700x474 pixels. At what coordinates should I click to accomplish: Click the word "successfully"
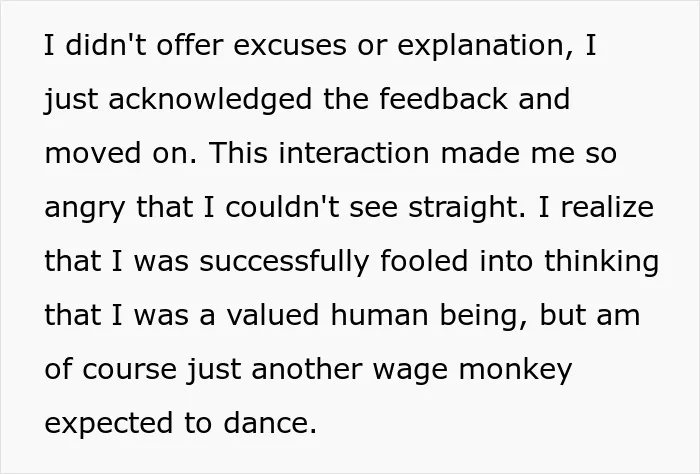tap(284, 263)
